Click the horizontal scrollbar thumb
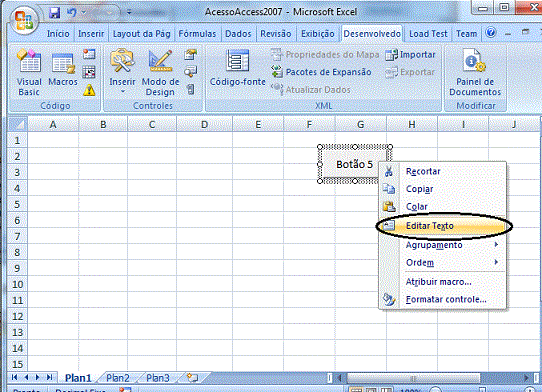Image resolution: width=542 pixels, height=392 pixels. 413,378
